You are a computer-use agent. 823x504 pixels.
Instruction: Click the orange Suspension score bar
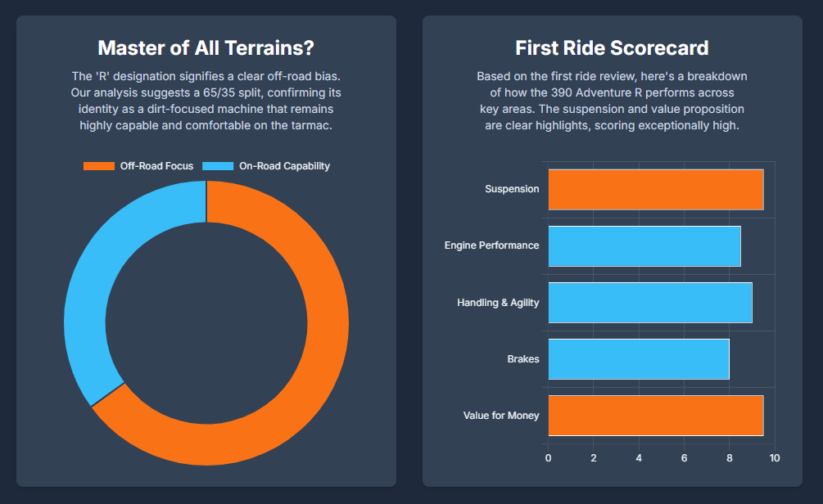point(655,189)
